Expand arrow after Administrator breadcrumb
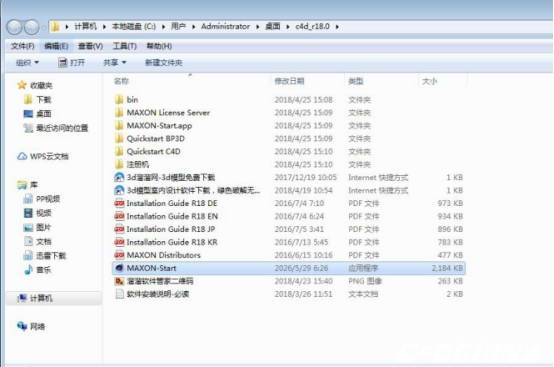This screenshot has width=554, height=367. pyautogui.click(x=258, y=27)
